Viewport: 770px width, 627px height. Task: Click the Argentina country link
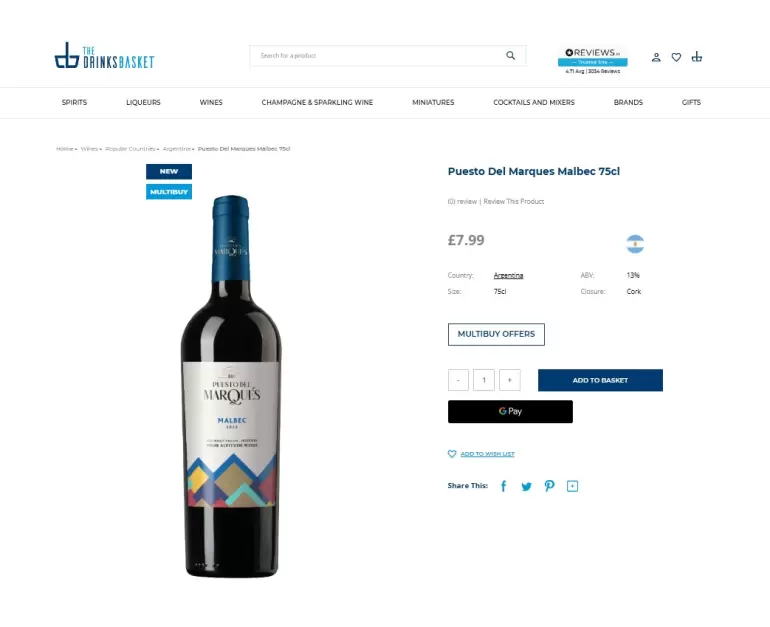[x=508, y=275]
